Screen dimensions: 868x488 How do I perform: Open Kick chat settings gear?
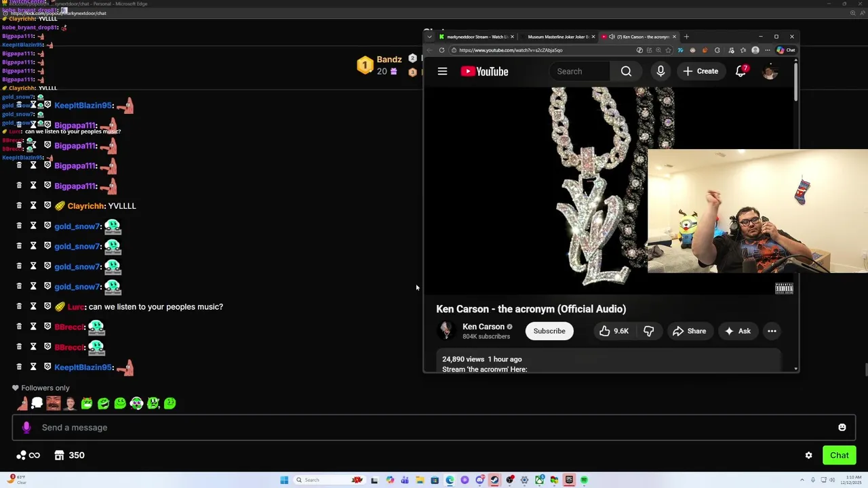point(808,455)
